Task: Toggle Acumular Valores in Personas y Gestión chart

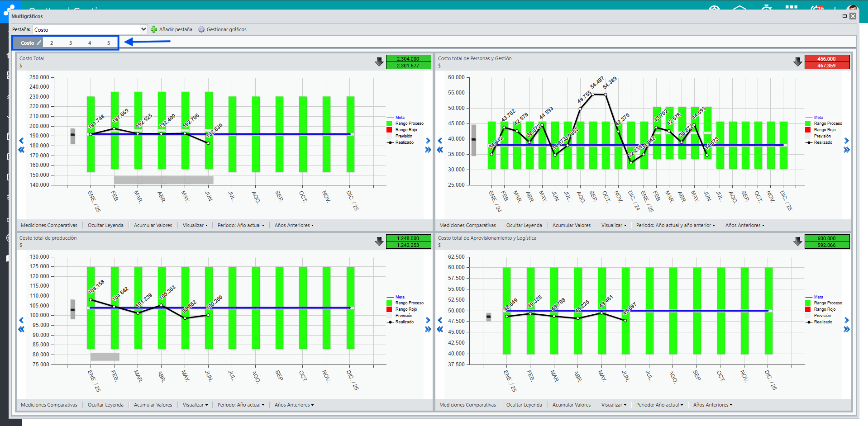Action: point(571,225)
